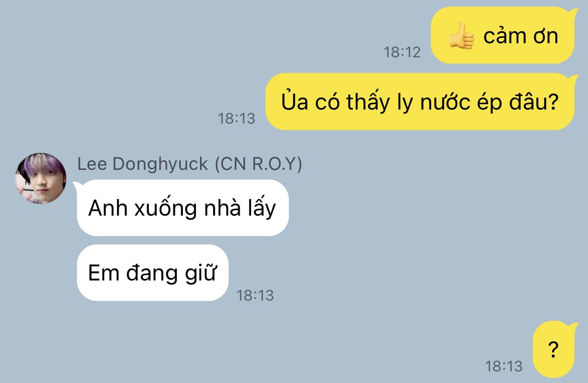Click the words "nước ép" in the question

[x=461, y=103]
